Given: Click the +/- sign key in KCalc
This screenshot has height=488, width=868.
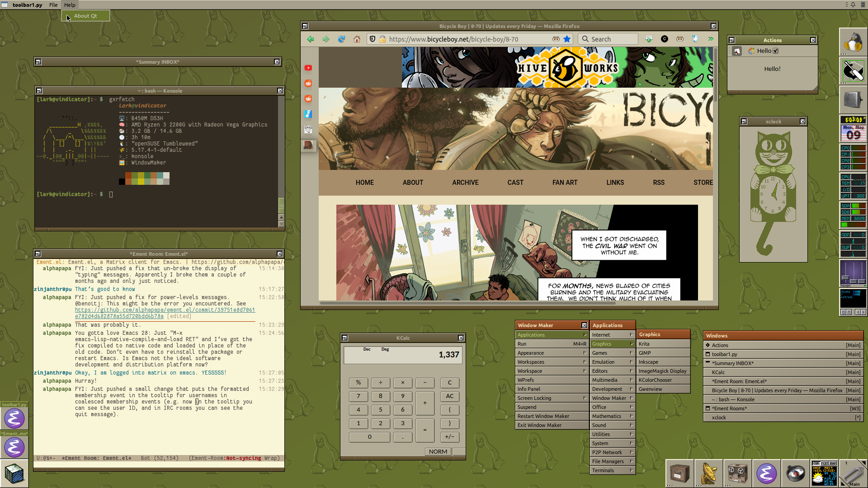Looking at the screenshot, I should (450, 437).
